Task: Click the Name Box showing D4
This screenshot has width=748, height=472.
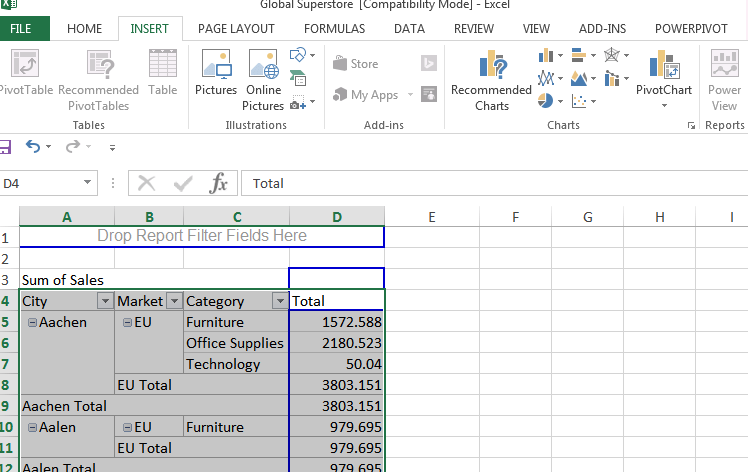Action: (41, 183)
